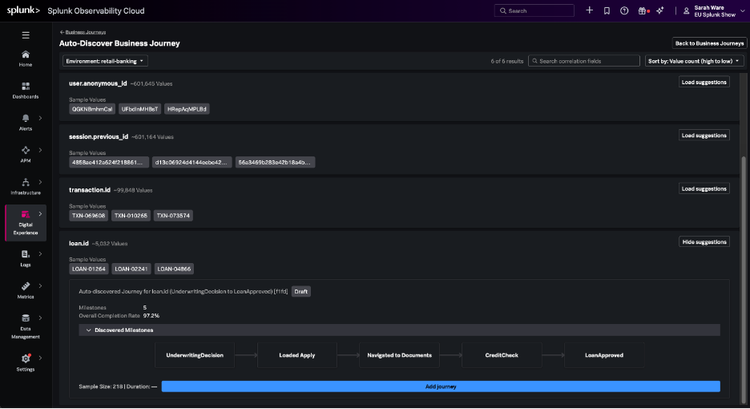Open Logs section icon

tap(25, 254)
